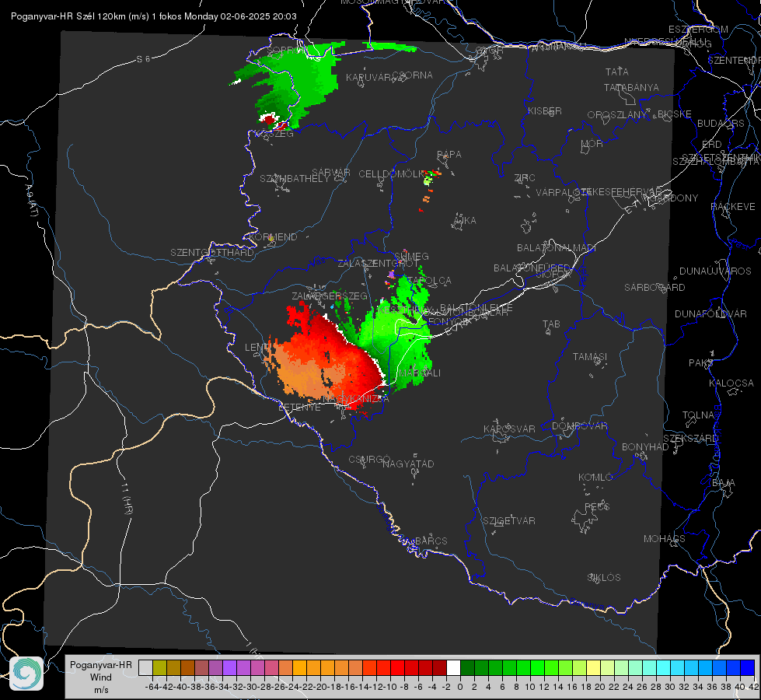The image size is (761, 700).
Task: Click the TATA town label
Action: click(617, 72)
